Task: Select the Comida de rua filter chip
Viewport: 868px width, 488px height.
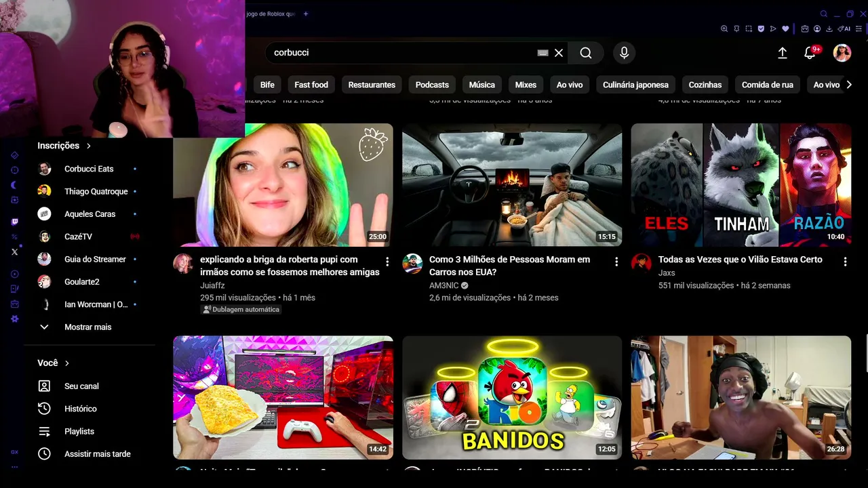Action: [768, 85]
